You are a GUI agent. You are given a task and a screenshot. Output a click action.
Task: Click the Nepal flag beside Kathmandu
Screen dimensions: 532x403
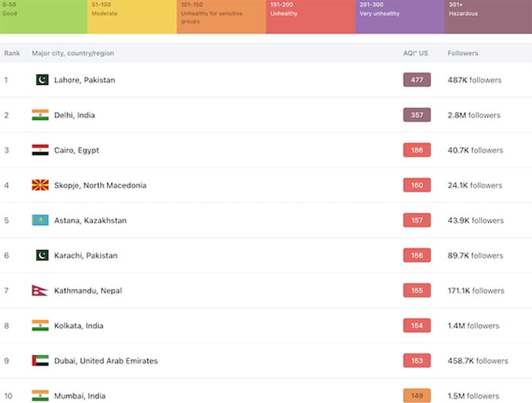[40, 290]
